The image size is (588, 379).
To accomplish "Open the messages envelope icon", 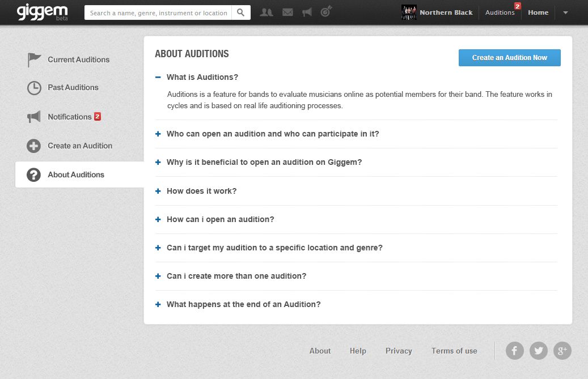I will point(287,12).
